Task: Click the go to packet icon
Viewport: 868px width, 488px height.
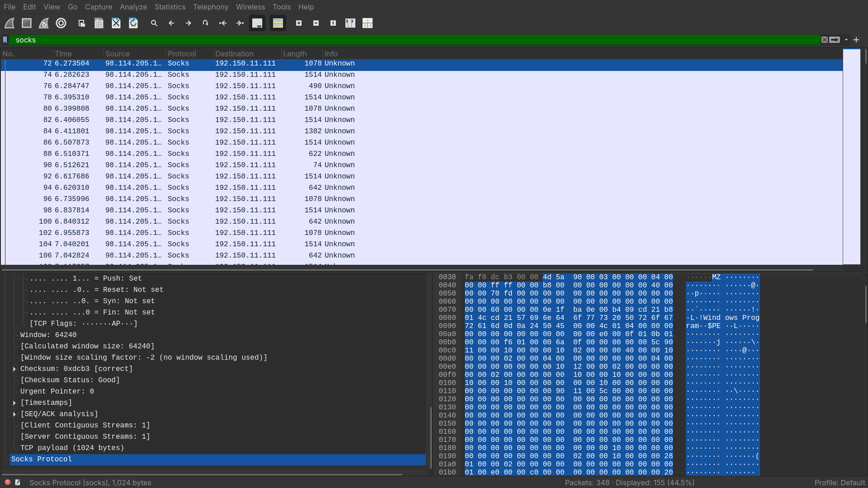Action: click(x=206, y=23)
